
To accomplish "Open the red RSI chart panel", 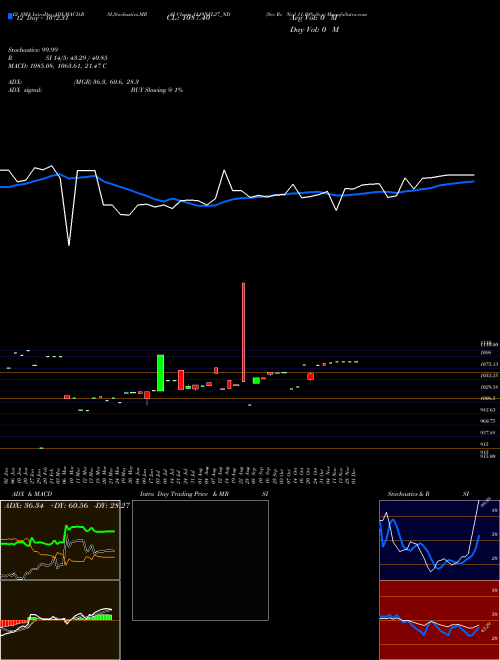I will click(439, 620).
